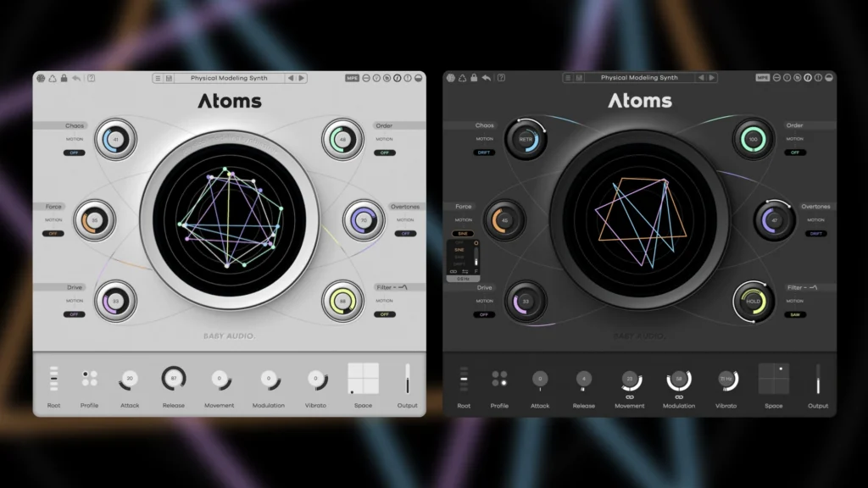Click the Root selector in dark window

point(464,379)
